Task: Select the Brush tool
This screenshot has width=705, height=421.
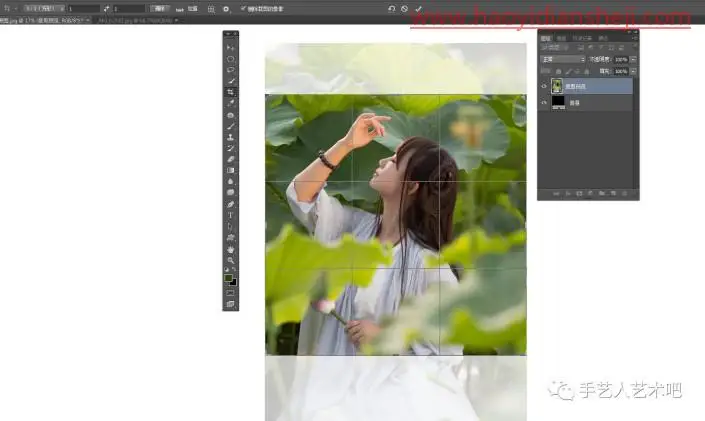Action: point(231,126)
